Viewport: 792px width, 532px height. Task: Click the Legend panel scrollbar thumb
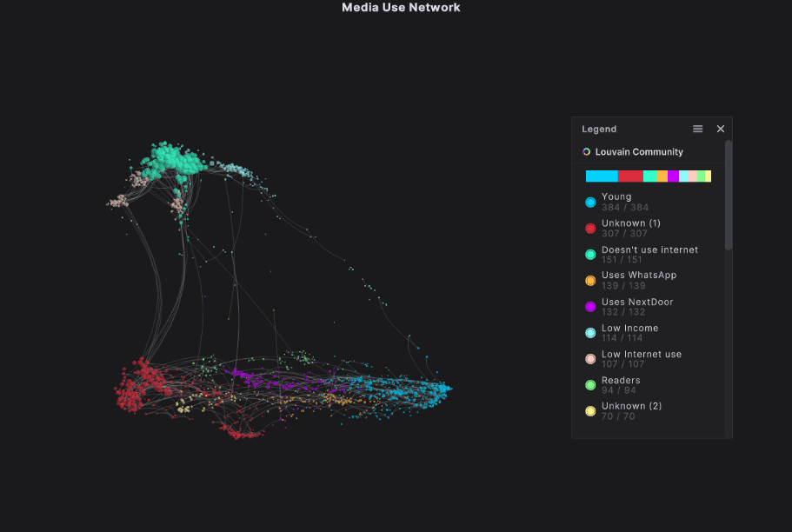(729, 195)
